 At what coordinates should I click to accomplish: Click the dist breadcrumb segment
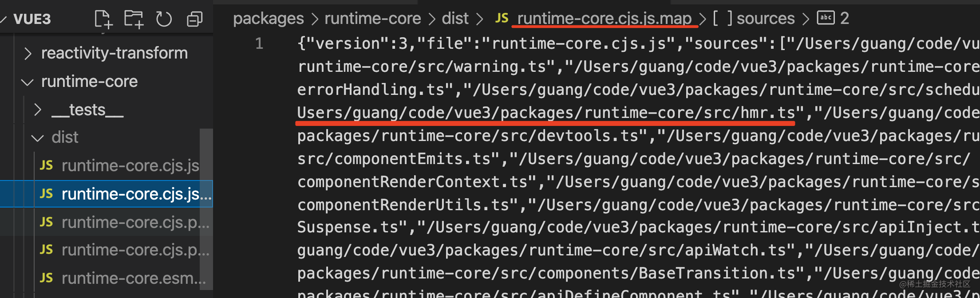[x=455, y=18]
